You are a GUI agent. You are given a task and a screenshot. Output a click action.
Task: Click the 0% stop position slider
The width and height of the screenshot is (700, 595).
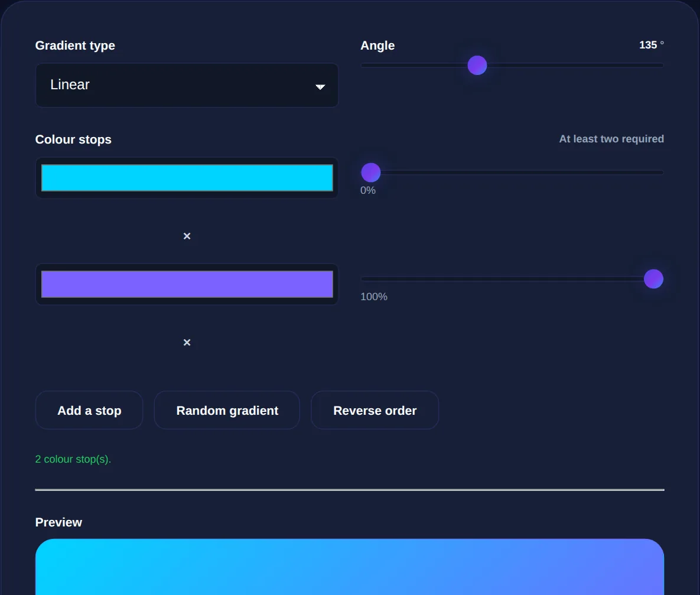click(512, 173)
